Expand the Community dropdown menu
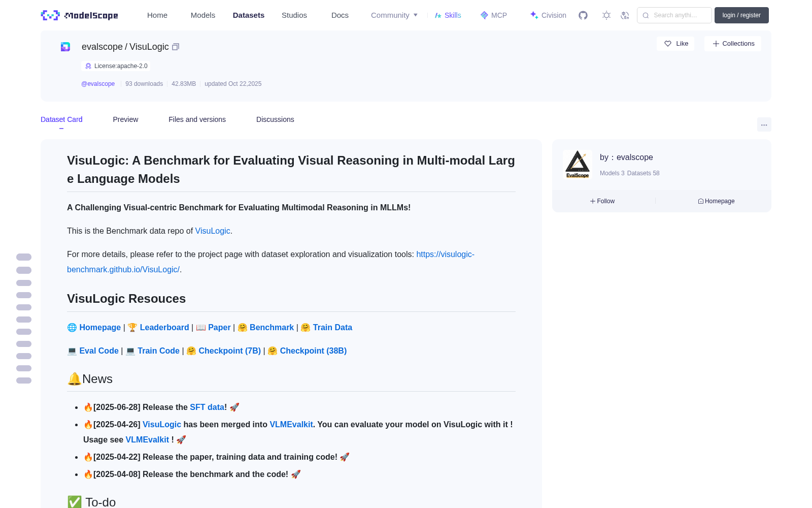Image resolution: width=812 pixels, height=508 pixels. (x=394, y=15)
